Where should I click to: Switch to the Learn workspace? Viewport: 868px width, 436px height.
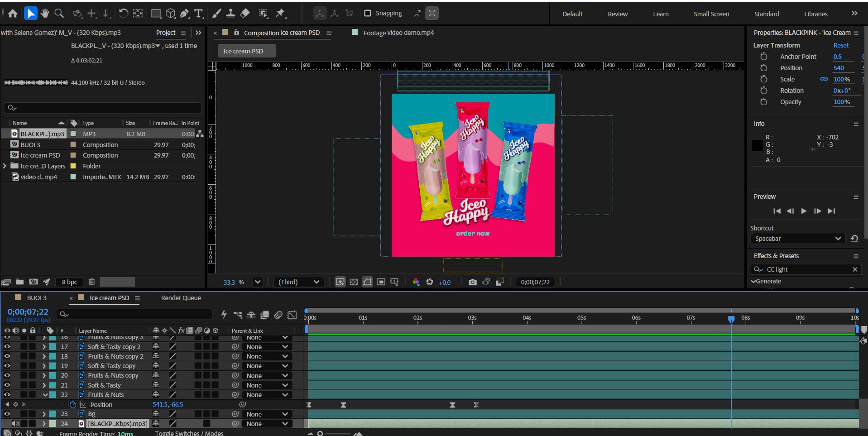pyautogui.click(x=661, y=14)
